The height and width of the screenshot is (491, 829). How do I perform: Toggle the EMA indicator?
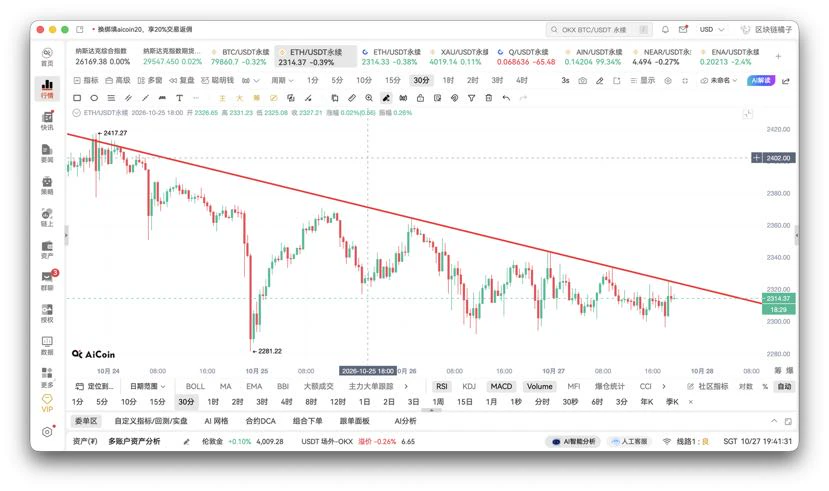click(x=254, y=386)
